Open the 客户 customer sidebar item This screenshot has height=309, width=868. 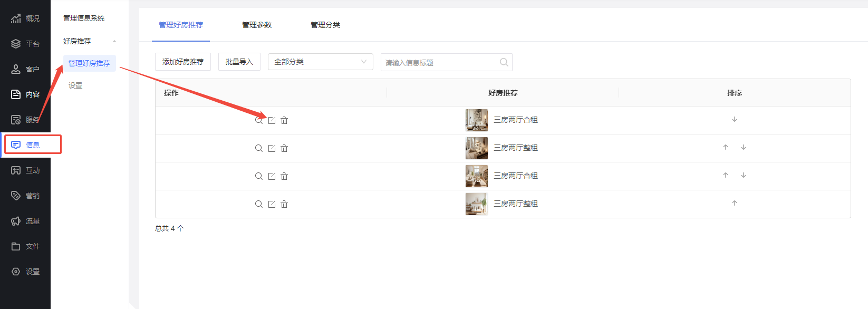[x=25, y=69]
